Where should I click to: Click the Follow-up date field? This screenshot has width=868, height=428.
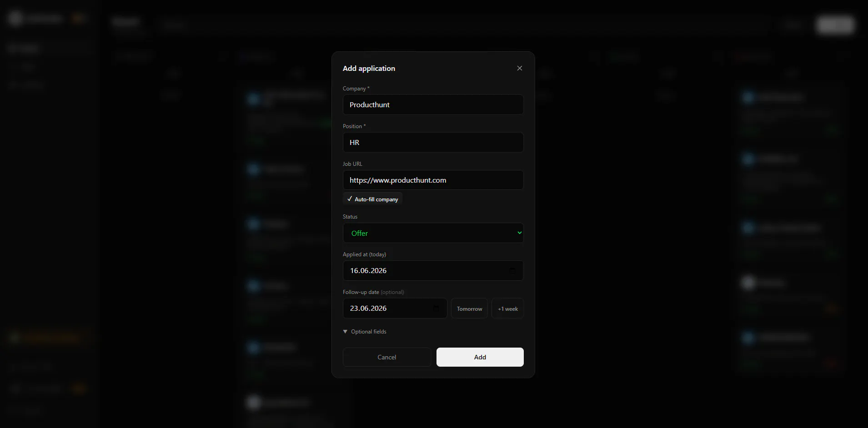[395, 308]
